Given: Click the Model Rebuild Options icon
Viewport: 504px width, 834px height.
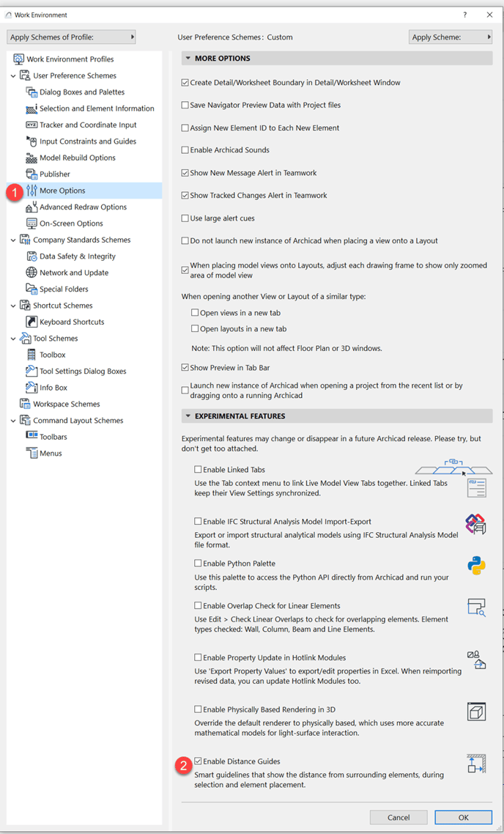Looking at the screenshot, I should click(31, 158).
